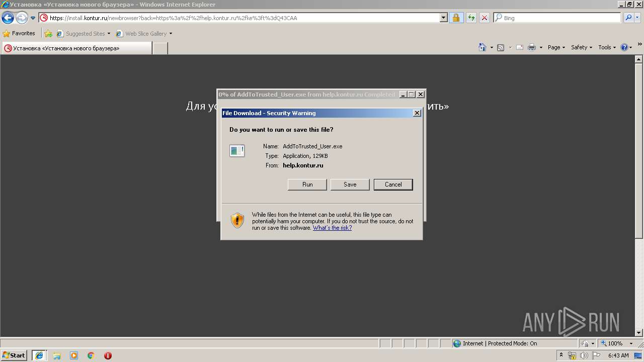Open Windows Explorer folder taskbar icon

(x=57, y=355)
